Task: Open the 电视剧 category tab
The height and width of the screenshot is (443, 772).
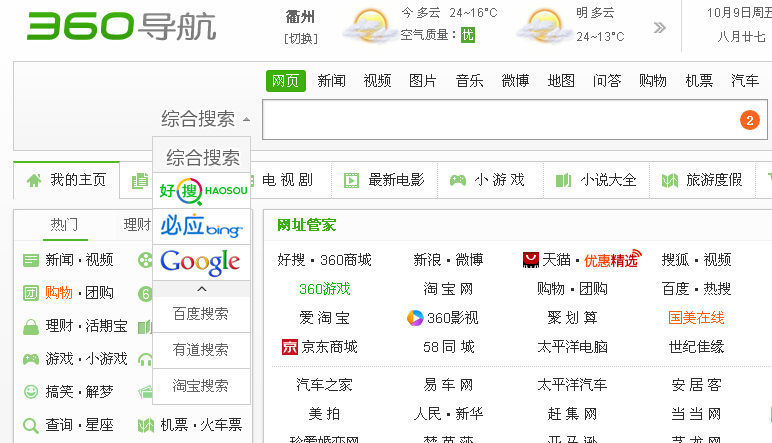Action: pos(287,180)
